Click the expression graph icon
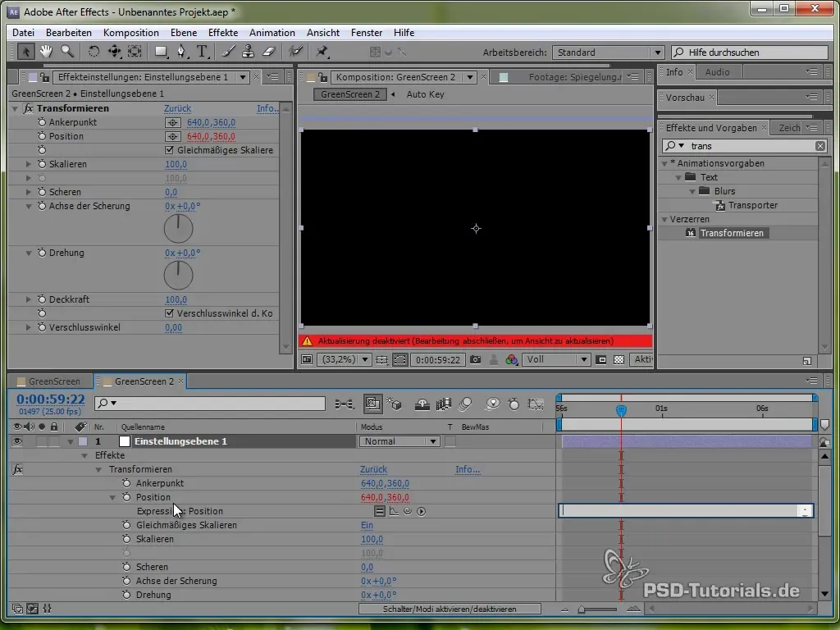Image resolution: width=840 pixels, height=630 pixels. pos(394,511)
